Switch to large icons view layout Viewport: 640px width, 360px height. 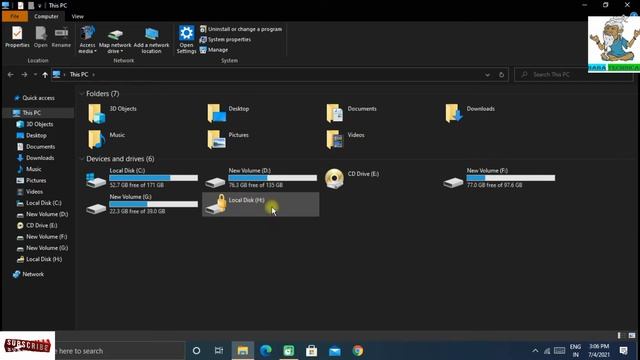pos(632,336)
